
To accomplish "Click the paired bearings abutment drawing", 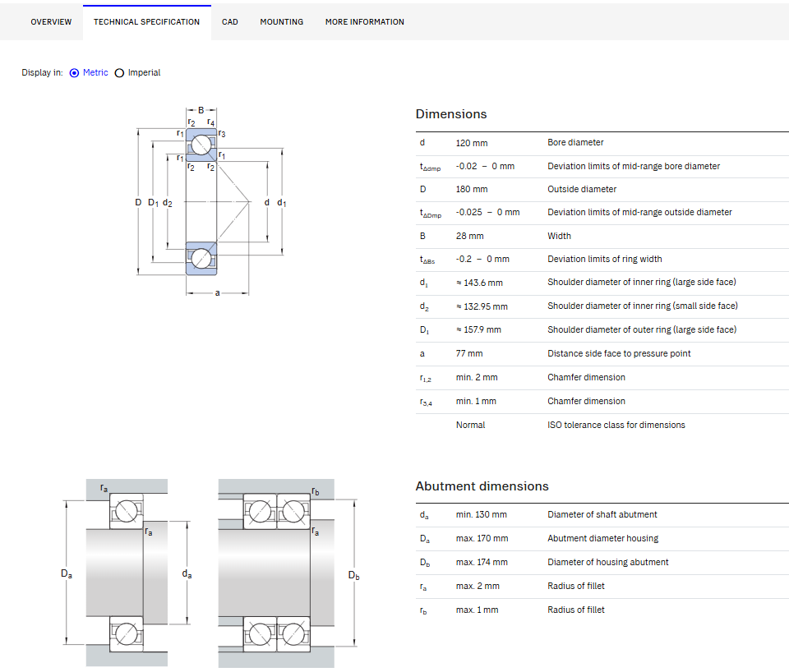I will coord(288,573).
